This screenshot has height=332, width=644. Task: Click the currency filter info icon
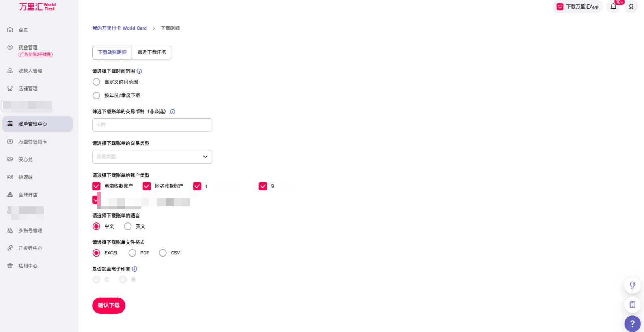pyautogui.click(x=172, y=112)
